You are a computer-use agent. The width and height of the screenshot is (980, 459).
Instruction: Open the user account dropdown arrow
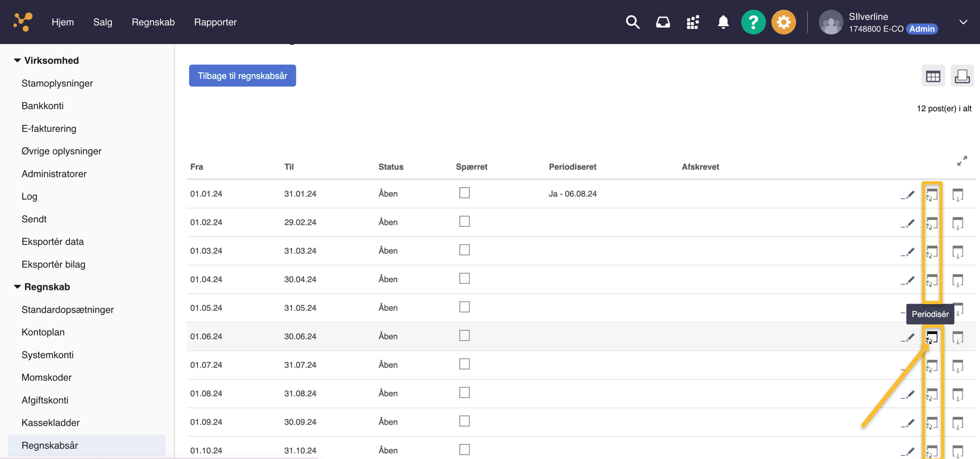pos(963,22)
